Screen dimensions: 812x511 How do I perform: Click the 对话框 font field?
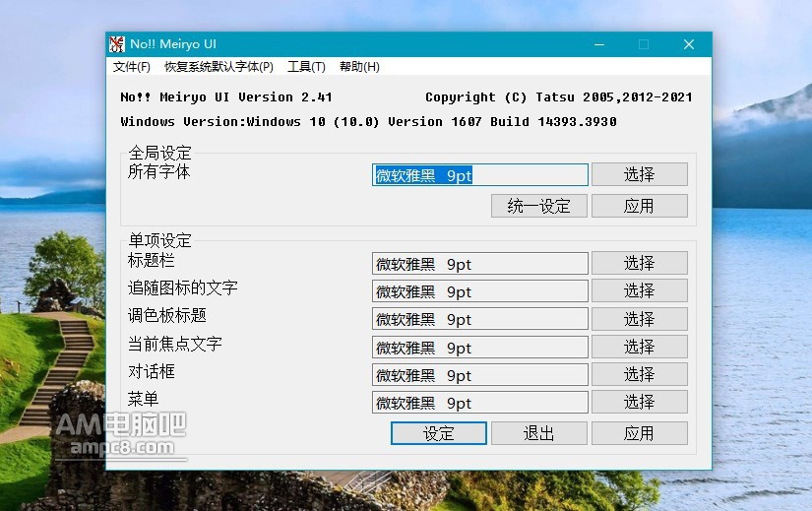[480, 374]
